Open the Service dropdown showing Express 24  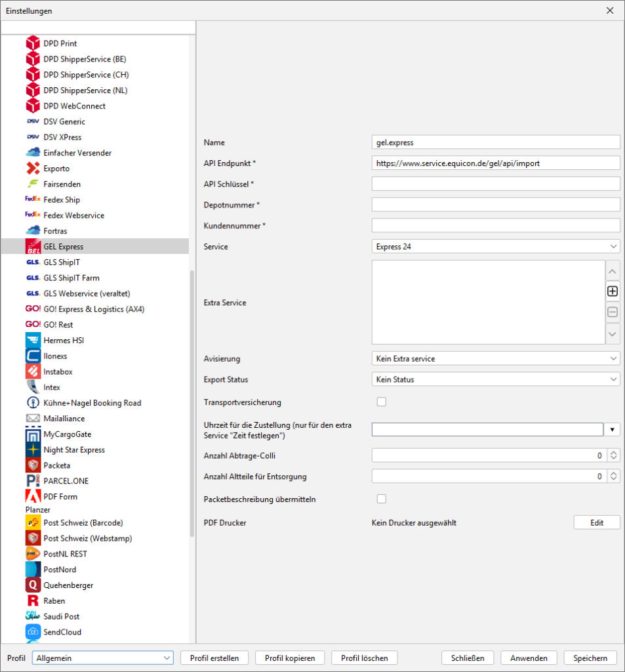point(495,247)
